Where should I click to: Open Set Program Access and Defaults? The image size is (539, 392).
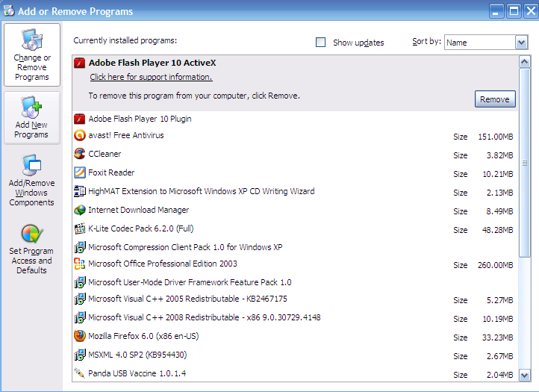[31, 249]
